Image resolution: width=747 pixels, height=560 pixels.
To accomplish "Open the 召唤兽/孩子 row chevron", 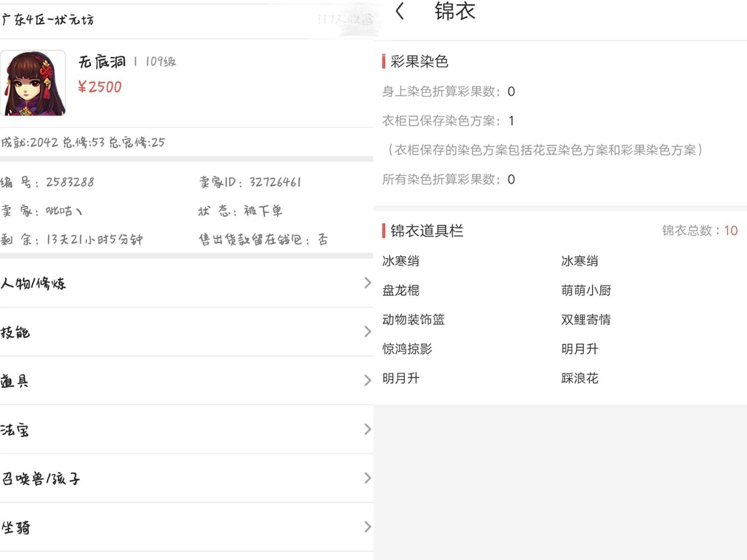I will click(367, 478).
